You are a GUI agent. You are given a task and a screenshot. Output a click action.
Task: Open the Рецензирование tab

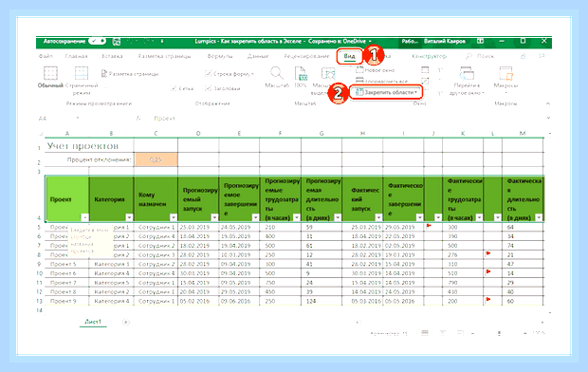306,56
